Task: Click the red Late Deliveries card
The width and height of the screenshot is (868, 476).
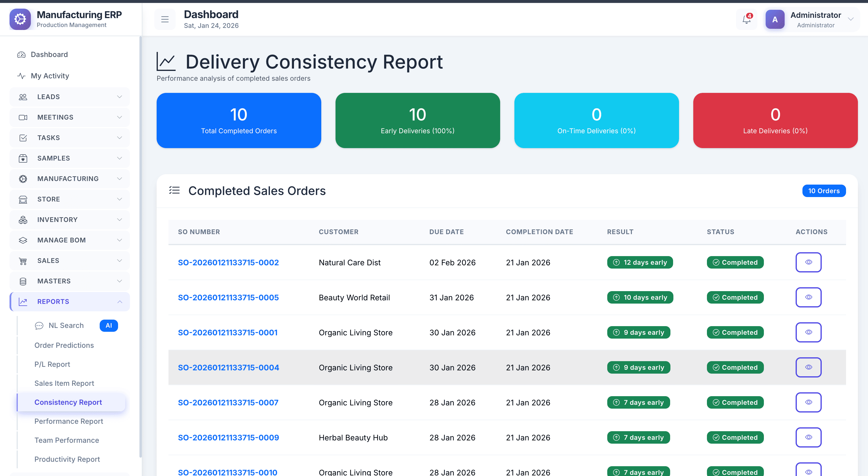Action: pyautogui.click(x=775, y=121)
